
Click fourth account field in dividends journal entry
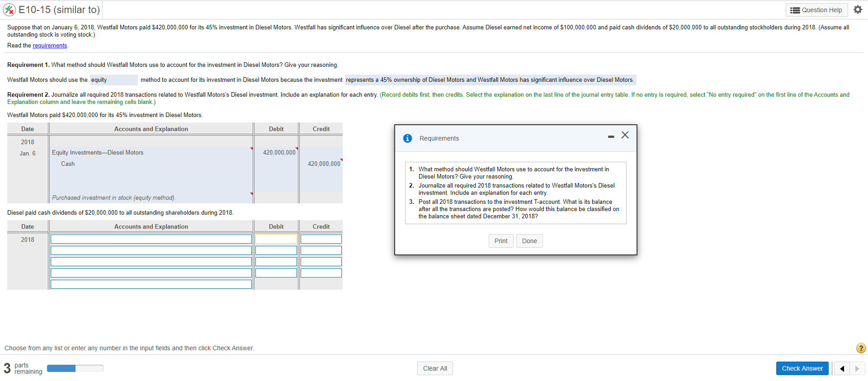(151, 273)
